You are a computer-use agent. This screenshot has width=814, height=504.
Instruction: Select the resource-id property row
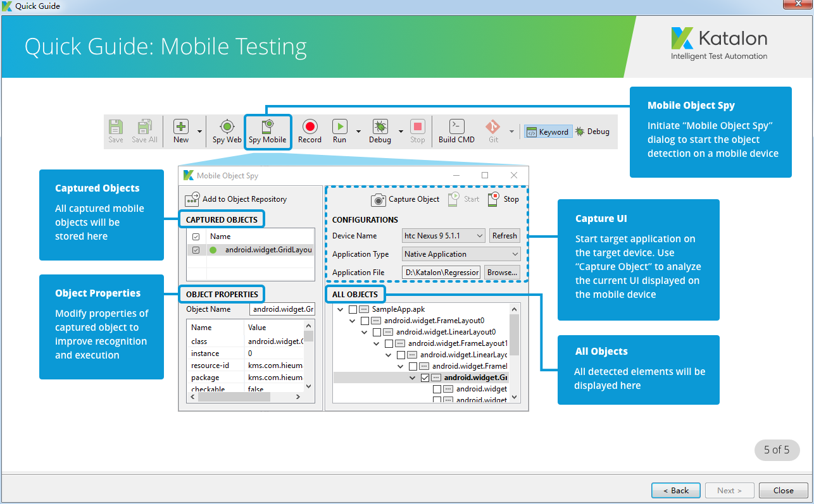click(x=245, y=366)
